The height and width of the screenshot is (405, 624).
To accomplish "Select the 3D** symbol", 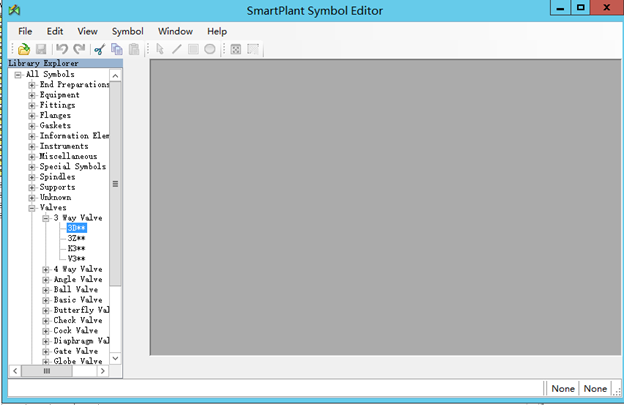I will 77,228.
